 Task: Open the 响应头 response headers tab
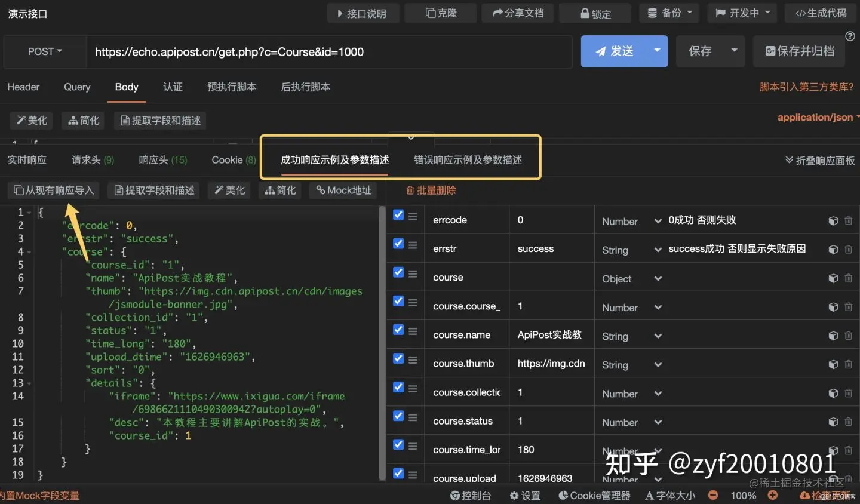163,160
